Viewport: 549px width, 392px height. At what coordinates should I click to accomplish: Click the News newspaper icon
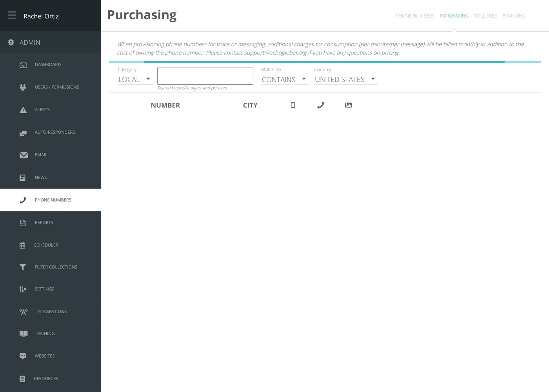tap(23, 178)
